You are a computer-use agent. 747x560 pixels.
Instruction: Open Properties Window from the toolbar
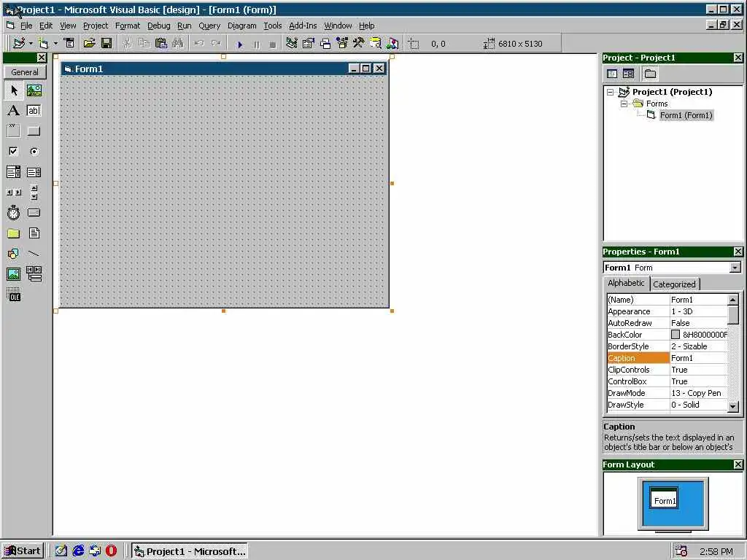309,43
